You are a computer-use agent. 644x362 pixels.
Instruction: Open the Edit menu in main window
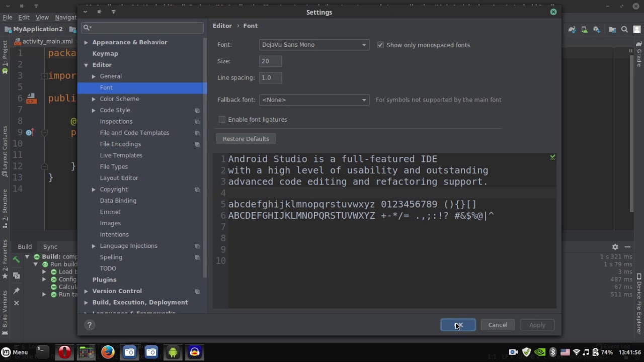(x=24, y=17)
